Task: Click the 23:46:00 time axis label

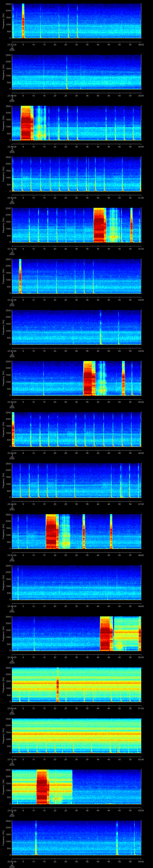Action: click(x=12, y=504)
